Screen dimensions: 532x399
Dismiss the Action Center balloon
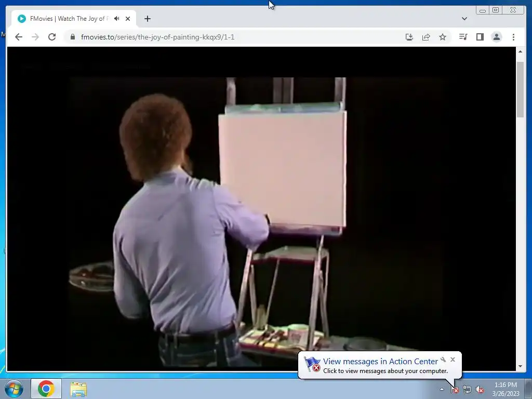point(453,360)
